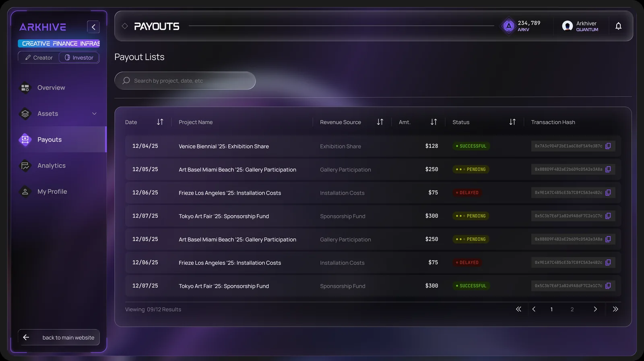Open notifications via the bell icon
Image resolution: width=644 pixels, height=361 pixels.
(618, 26)
